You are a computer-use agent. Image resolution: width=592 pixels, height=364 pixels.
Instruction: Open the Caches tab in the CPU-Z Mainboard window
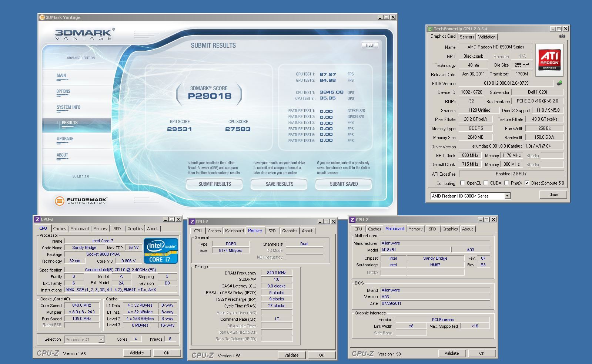tap(374, 229)
